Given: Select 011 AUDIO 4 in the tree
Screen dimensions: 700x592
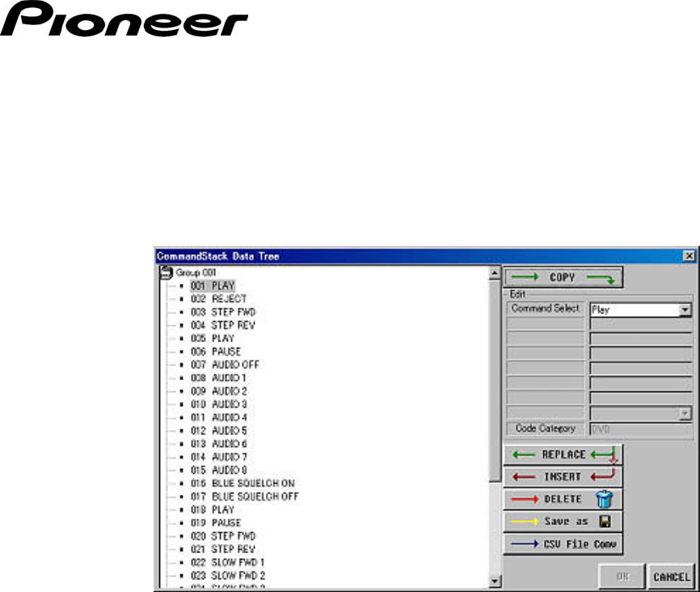Looking at the screenshot, I should click(x=219, y=418).
